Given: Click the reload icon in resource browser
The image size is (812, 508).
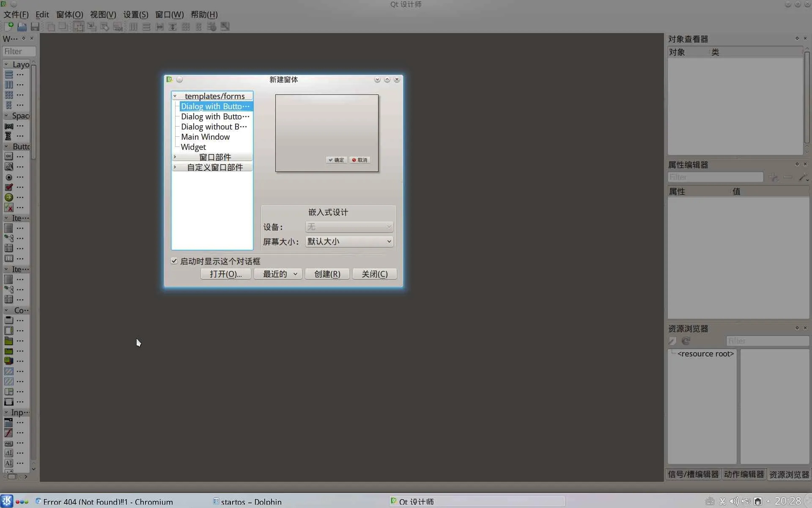Looking at the screenshot, I should coord(686,341).
